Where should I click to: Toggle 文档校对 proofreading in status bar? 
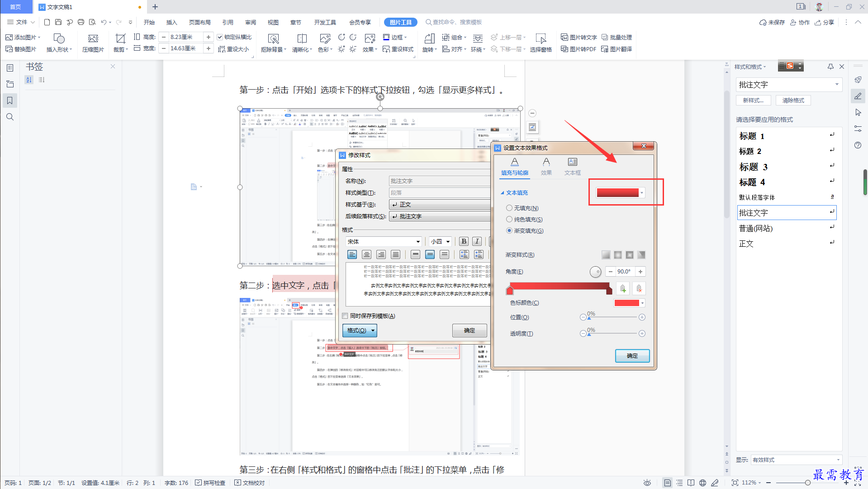249,483
